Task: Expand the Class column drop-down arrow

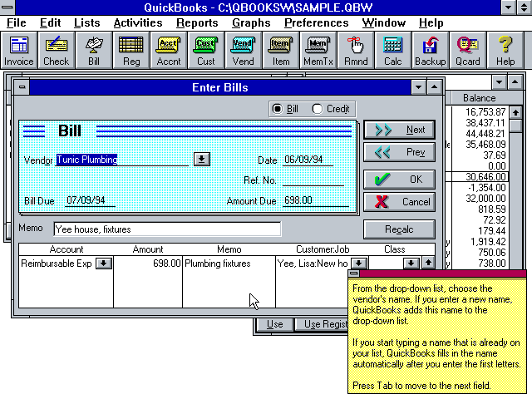Action: (411, 264)
